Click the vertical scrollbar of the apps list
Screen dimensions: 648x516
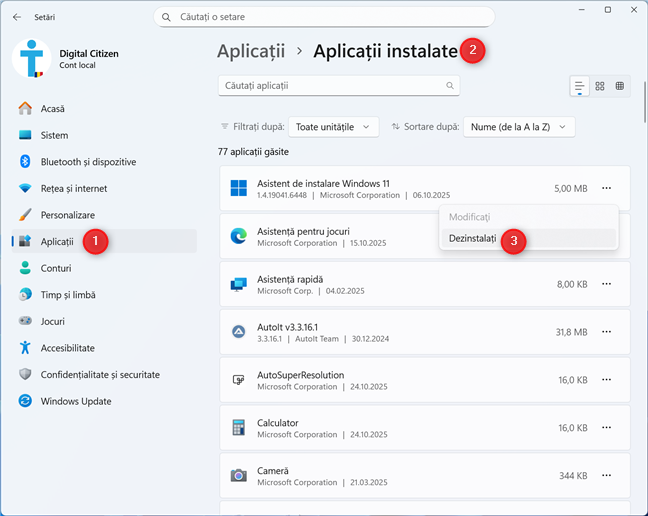pyautogui.click(x=645, y=102)
